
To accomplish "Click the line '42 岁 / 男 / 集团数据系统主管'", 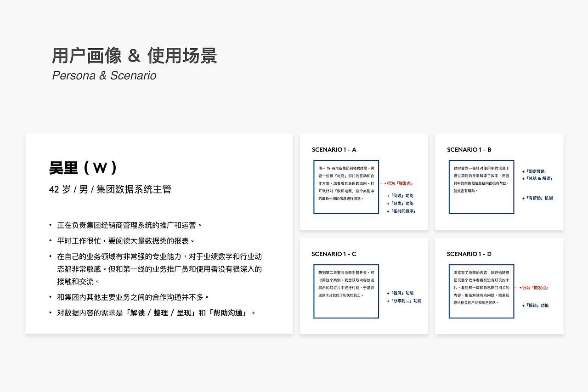I will pyautogui.click(x=110, y=189).
